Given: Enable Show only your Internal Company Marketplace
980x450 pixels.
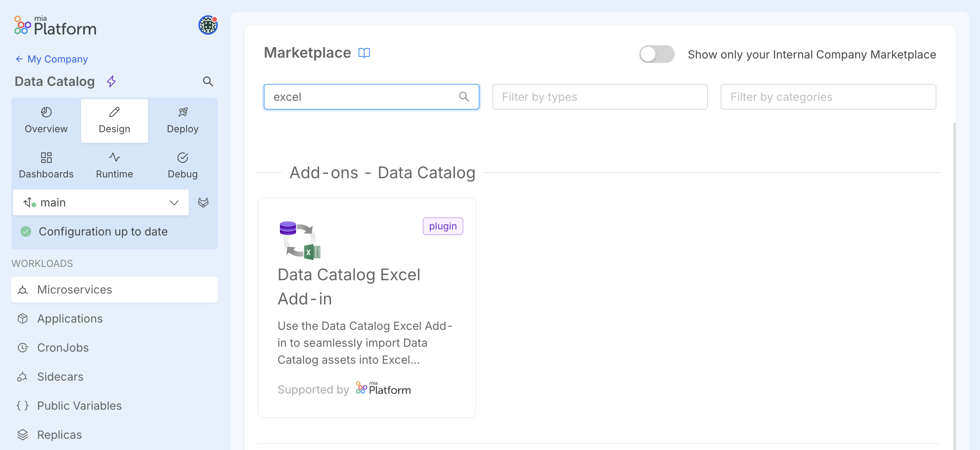Looking at the screenshot, I should point(657,54).
